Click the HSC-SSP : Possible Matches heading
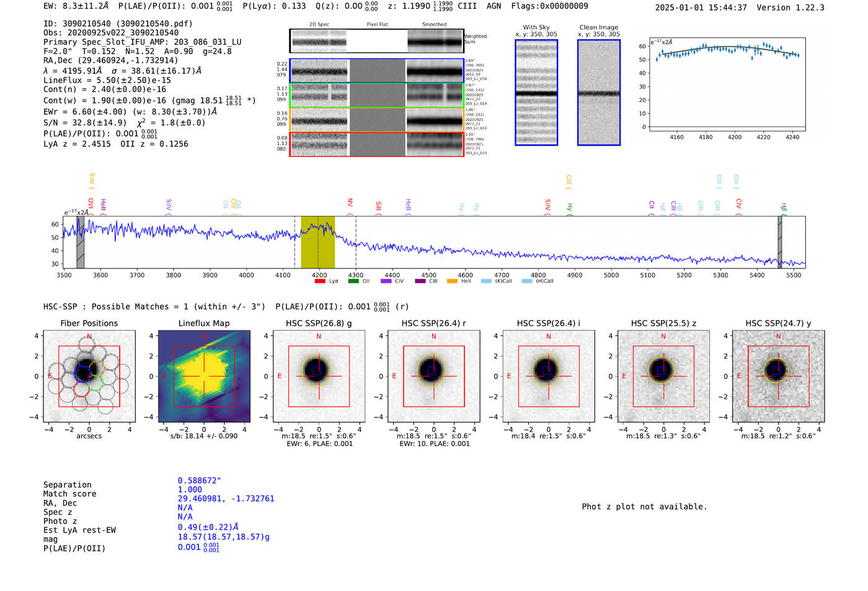This screenshot has height=591, width=868. point(154,306)
